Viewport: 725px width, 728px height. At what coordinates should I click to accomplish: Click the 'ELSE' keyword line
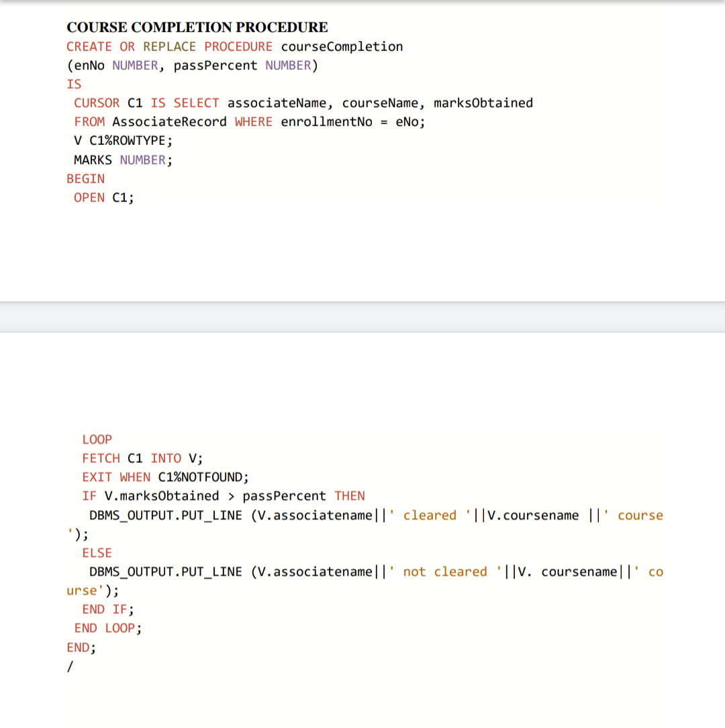(97, 553)
